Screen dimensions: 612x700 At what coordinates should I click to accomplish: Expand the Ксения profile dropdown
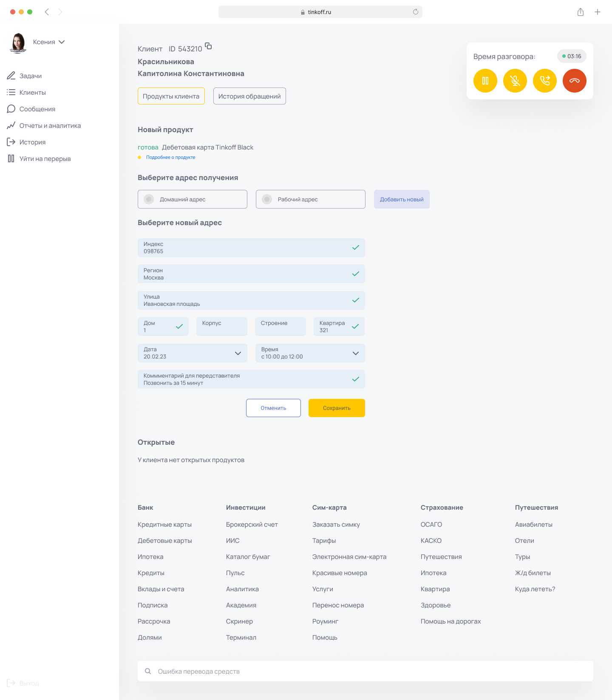coord(62,42)
